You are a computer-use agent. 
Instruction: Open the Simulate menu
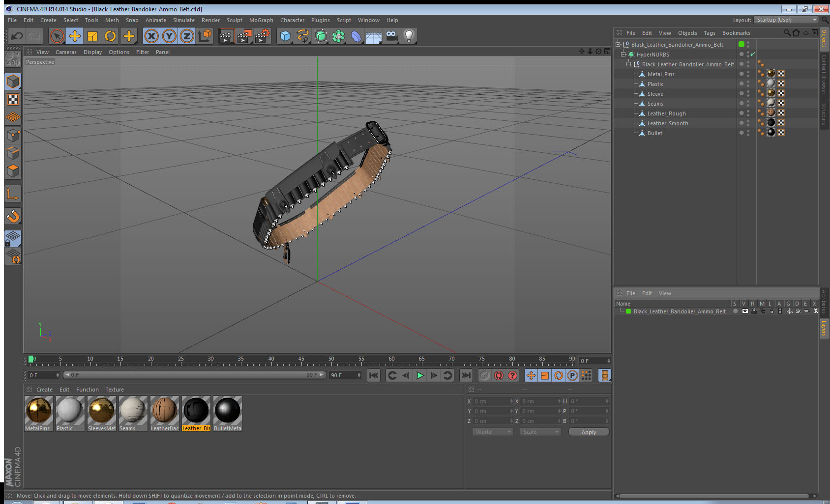click(184, 20)
